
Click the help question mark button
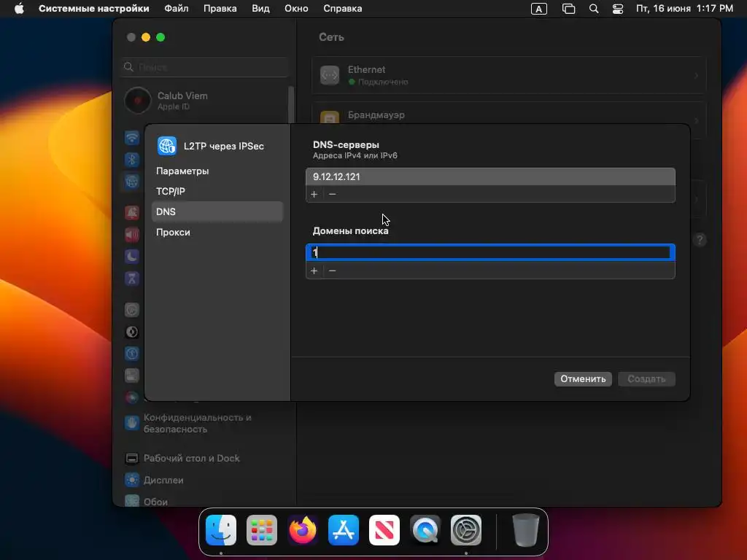pyautogui.click(x=700, y=239)
